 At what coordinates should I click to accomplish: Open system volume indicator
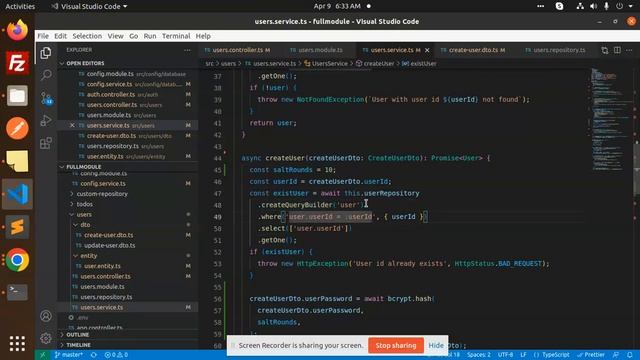coord(593,6)
